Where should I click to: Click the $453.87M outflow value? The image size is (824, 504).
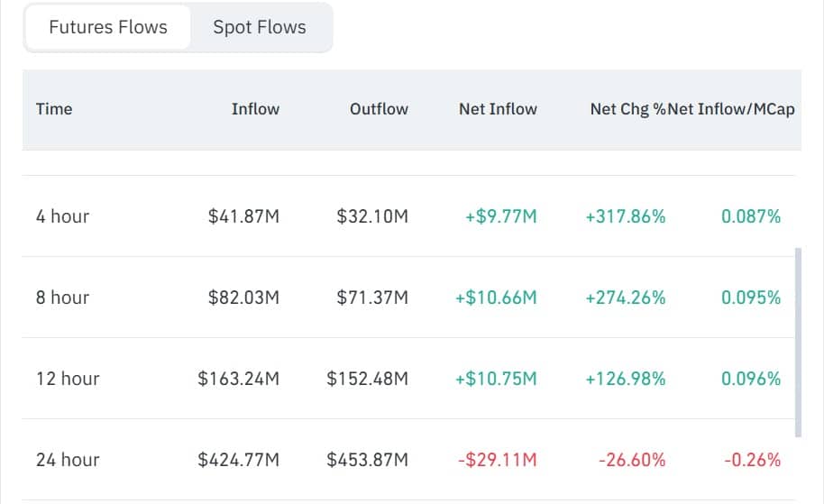pyautogui.click(x=367, y=460)
